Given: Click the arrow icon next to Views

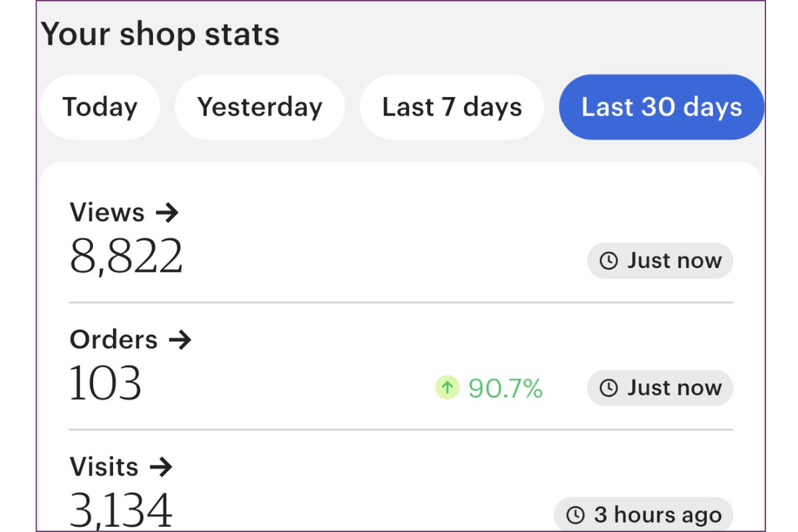Looking at the screenshot, I should (x=167, y=213).
